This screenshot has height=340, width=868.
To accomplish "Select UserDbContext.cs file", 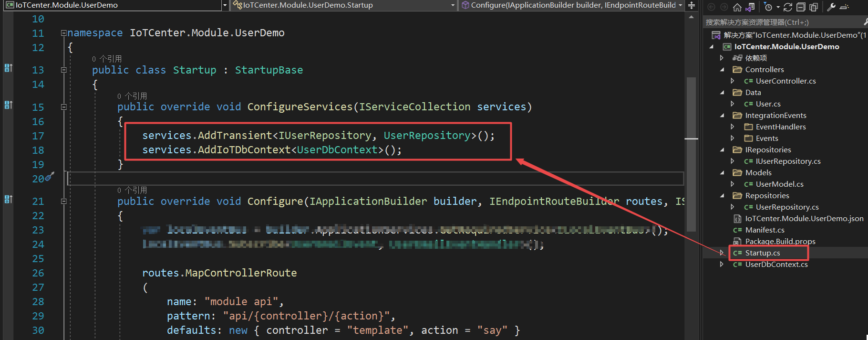I will [x=776, y=264].
